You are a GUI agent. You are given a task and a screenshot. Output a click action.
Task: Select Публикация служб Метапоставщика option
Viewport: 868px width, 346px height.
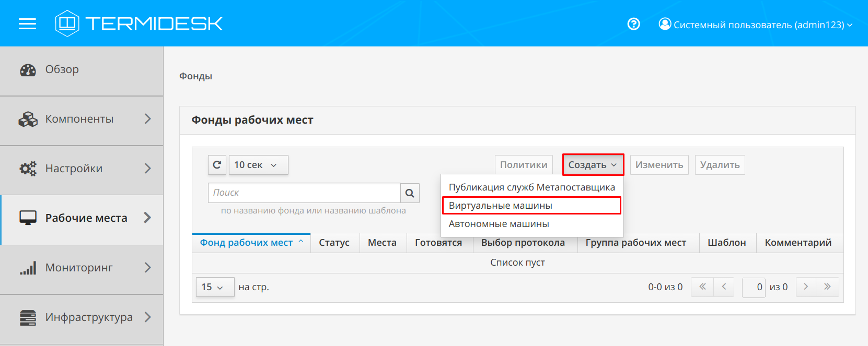531,187
